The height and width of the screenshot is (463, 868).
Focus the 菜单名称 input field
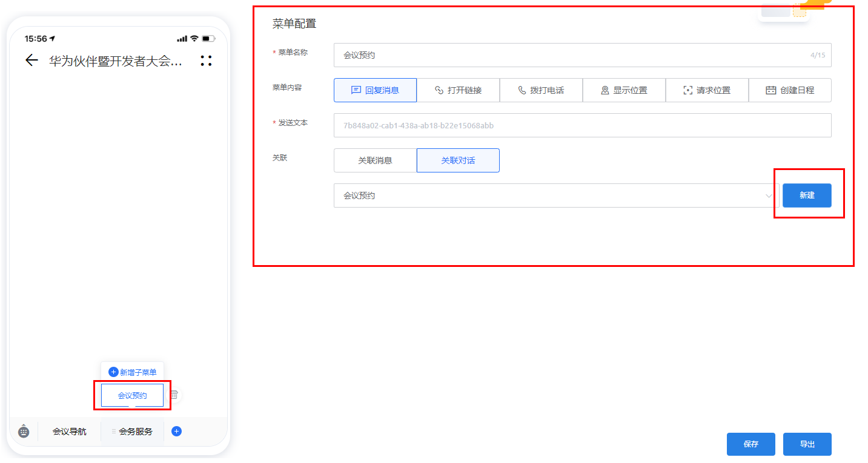[x=582, y=55]
